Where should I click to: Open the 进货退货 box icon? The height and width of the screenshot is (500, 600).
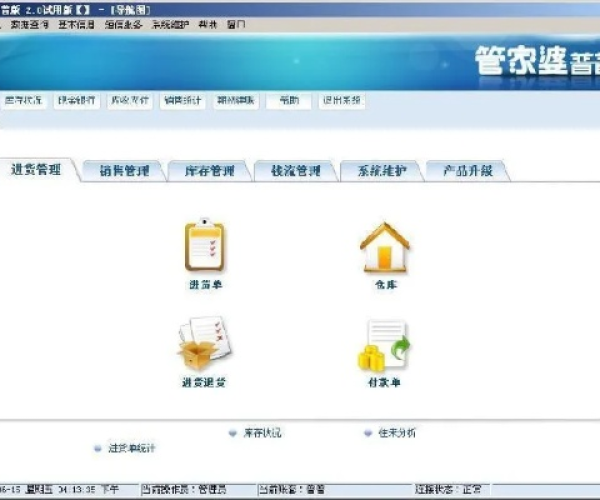pyautogui.click(x=205, y=343)
